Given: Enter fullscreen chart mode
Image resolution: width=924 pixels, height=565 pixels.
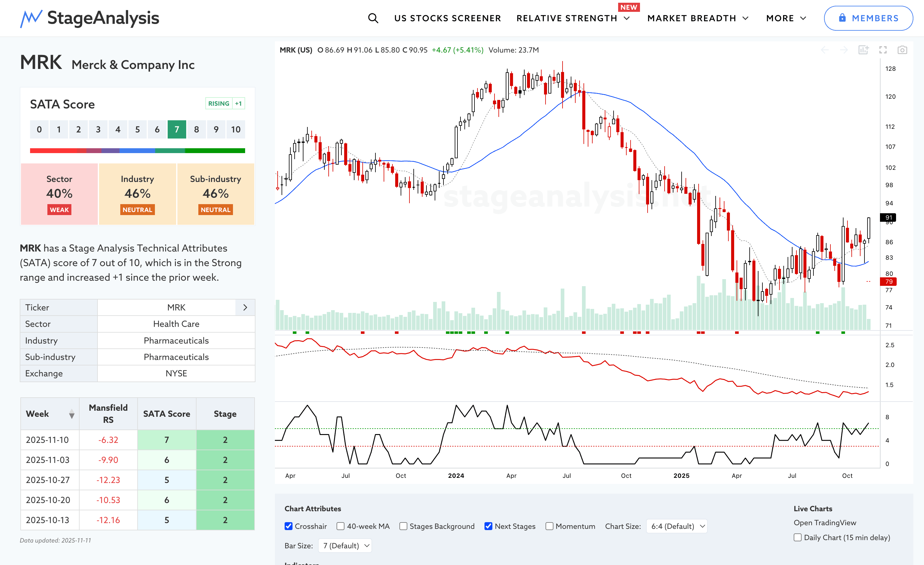Looking at the screenshot, I should [883, 50].
